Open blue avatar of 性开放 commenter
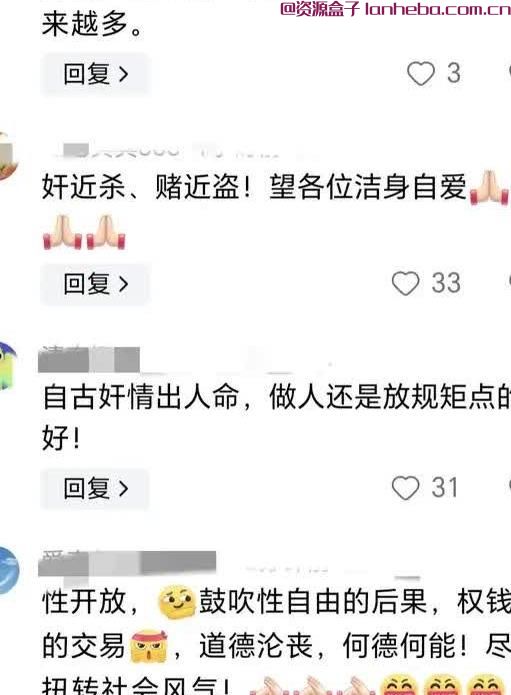The width and height of the screenshot is (511, 695). point(9,570)
